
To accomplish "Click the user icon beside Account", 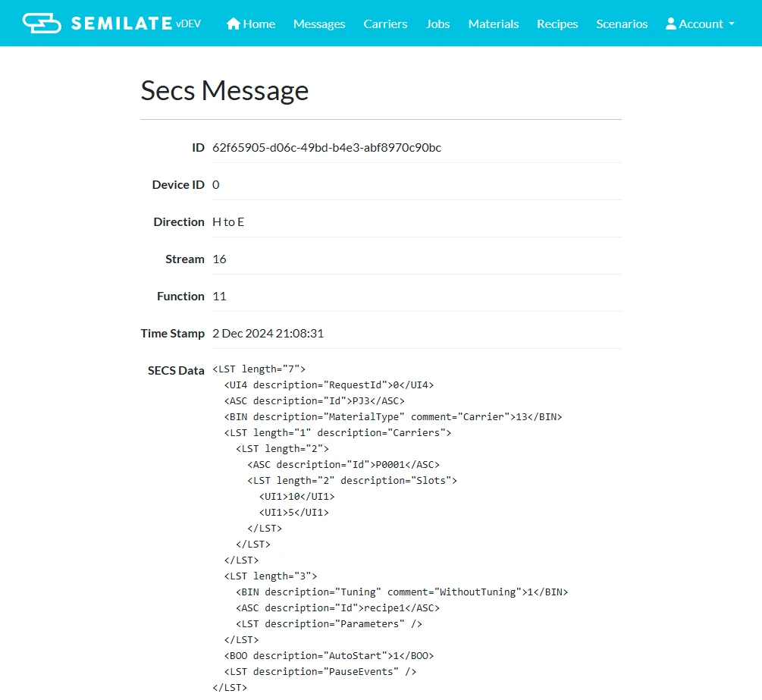I will click(671, 24).
